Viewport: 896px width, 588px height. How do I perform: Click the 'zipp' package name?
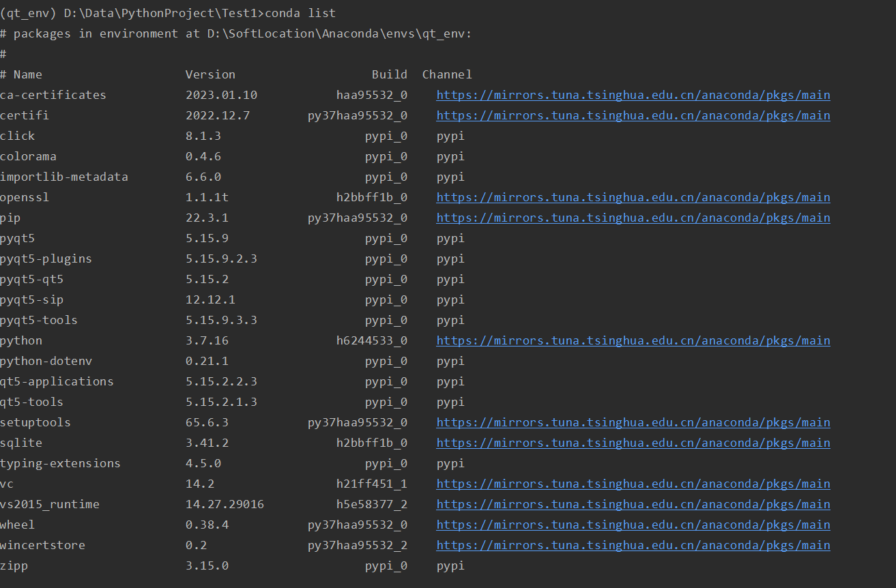coord(14,565)
